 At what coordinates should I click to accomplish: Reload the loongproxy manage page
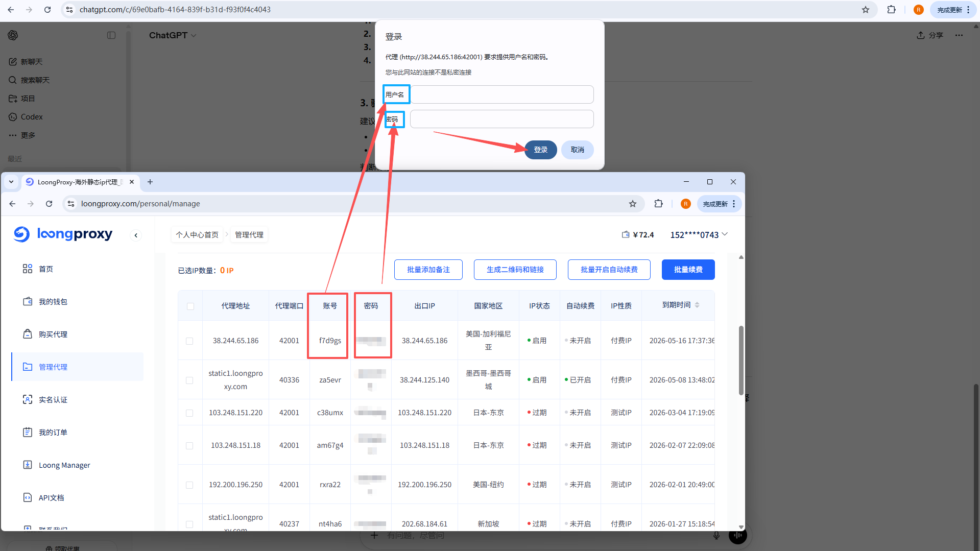[49, 204]
